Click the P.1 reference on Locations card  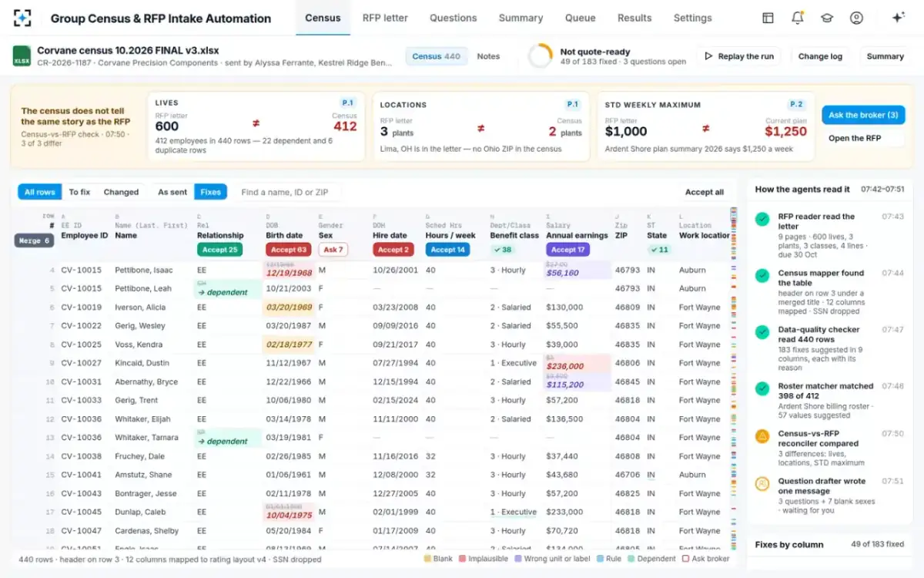(x=572, y=104)
